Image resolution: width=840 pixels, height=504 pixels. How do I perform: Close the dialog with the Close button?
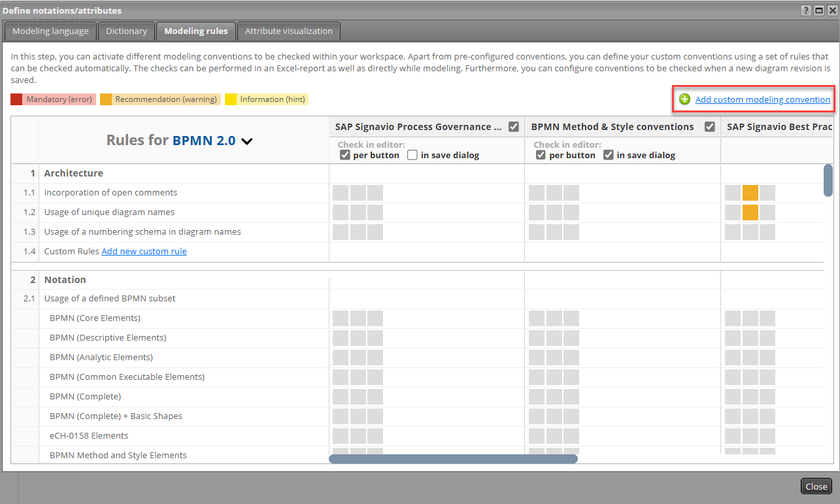point(816,486)
